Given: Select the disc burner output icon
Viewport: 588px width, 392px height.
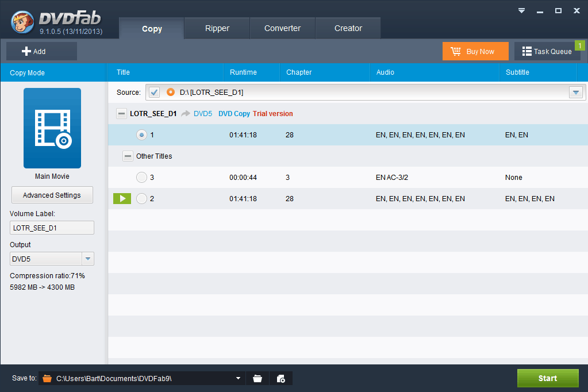Looking at the screenshot, I should (x=280, y=378).
